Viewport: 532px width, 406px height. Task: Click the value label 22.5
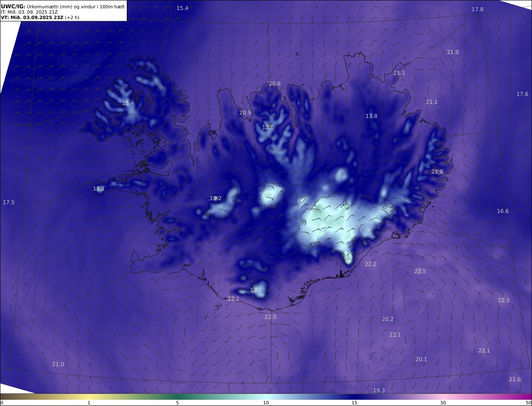(420, 271)
